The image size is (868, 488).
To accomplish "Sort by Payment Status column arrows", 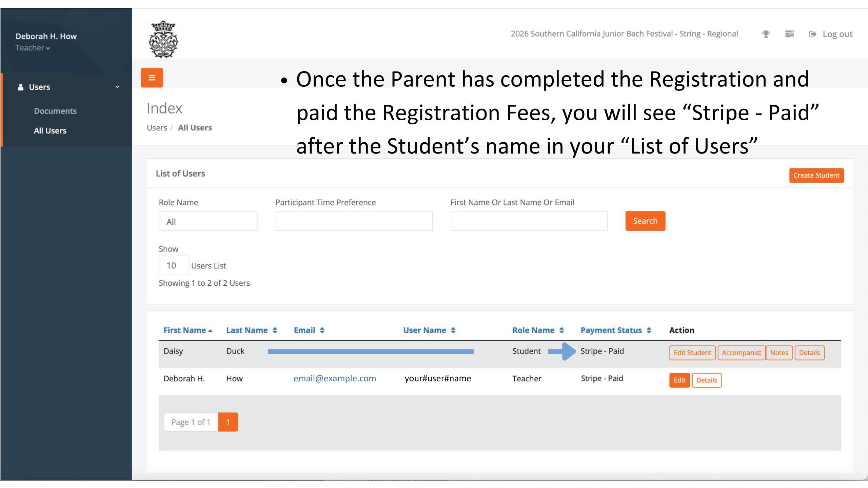I will (x=649, y=330).
